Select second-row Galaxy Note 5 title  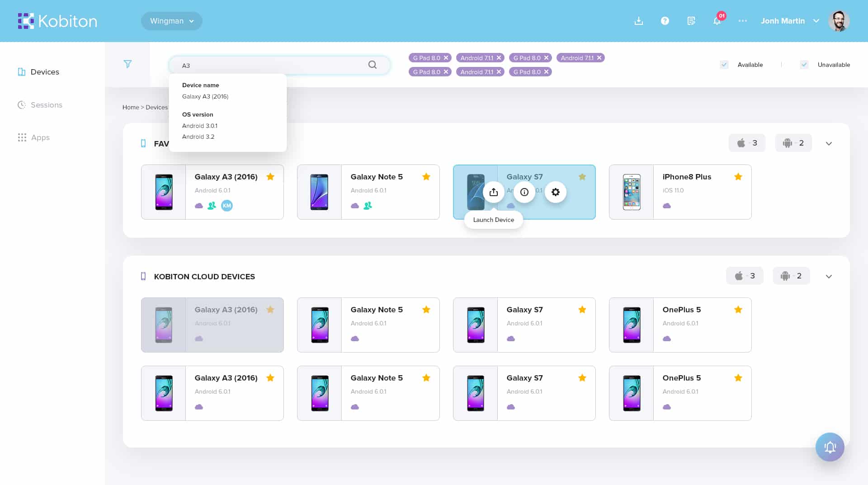click(377, 378)
